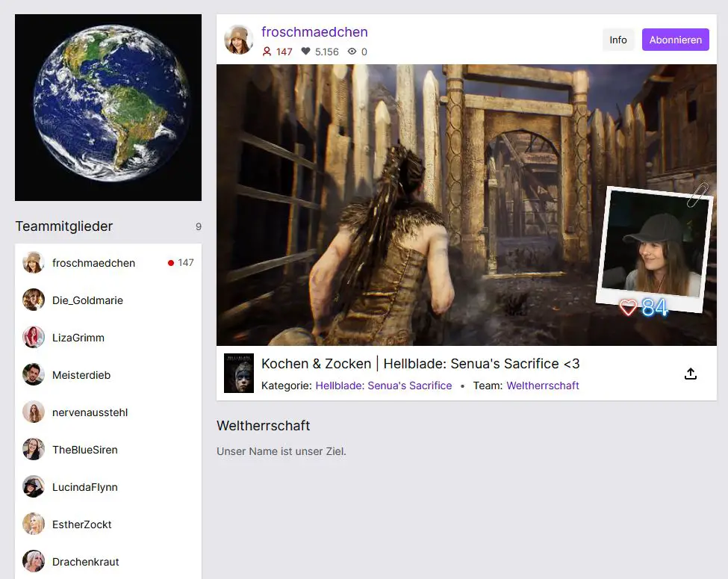Image resolution: width=728 pixels, height=579 pixels.
Task: Click the webcam overlay in the stream
Action: (655, 250)
